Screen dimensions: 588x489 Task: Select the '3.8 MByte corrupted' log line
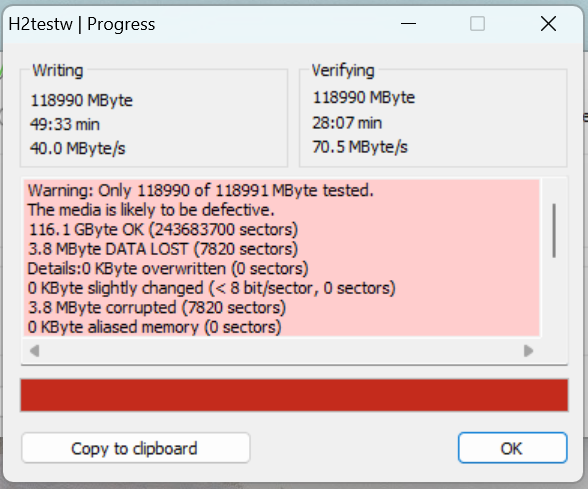point(157,308)
